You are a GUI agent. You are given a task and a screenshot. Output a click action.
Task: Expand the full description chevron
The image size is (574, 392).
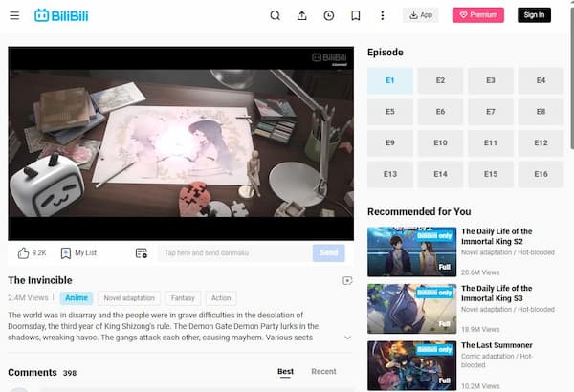click(348, 338)
